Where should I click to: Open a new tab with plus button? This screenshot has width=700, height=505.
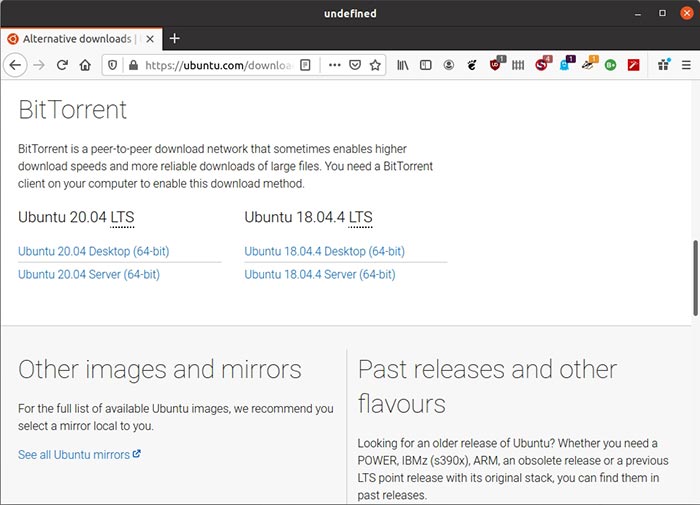(x=175, y=38)
